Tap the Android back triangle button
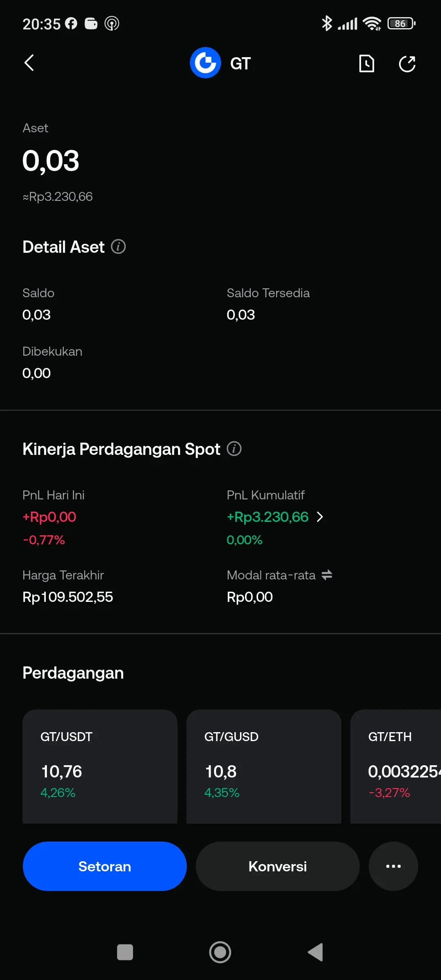The width and height of the screenshot is (441, 980). (x=315, y=952)
